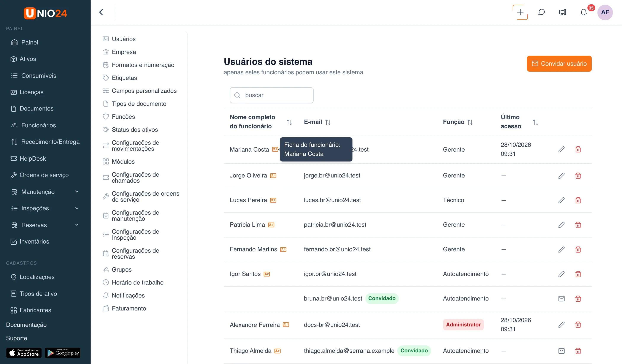Sort by Nome completo do funcionário column
Image resolution: width=622 pixels, height=364 pixels.
tap(289, 122)
